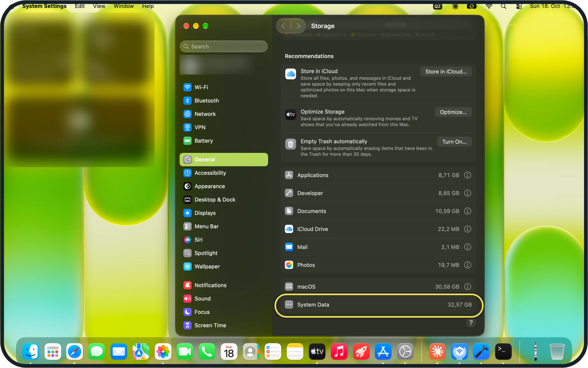Open the View menu
The image size is (588, 368).
coord(99,6)
